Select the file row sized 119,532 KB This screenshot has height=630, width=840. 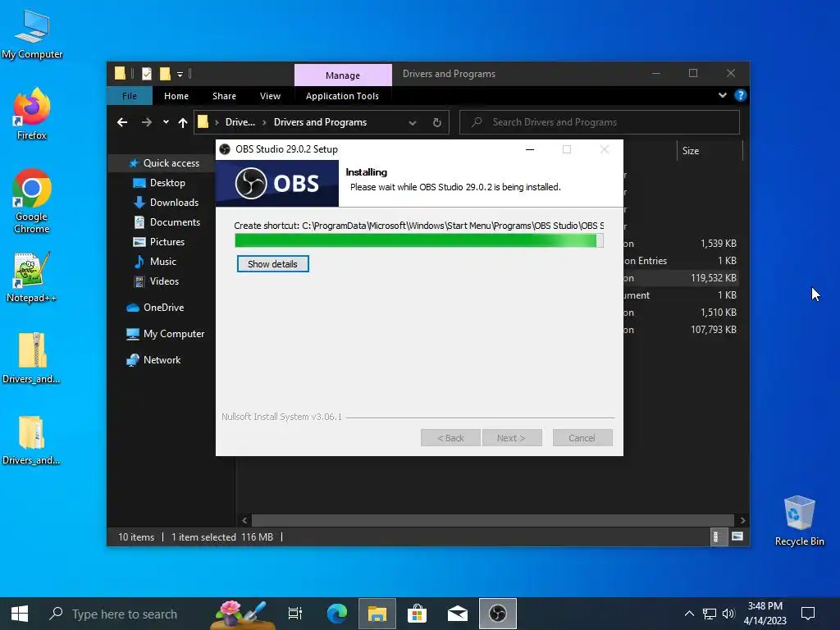(x=680, y=278)
